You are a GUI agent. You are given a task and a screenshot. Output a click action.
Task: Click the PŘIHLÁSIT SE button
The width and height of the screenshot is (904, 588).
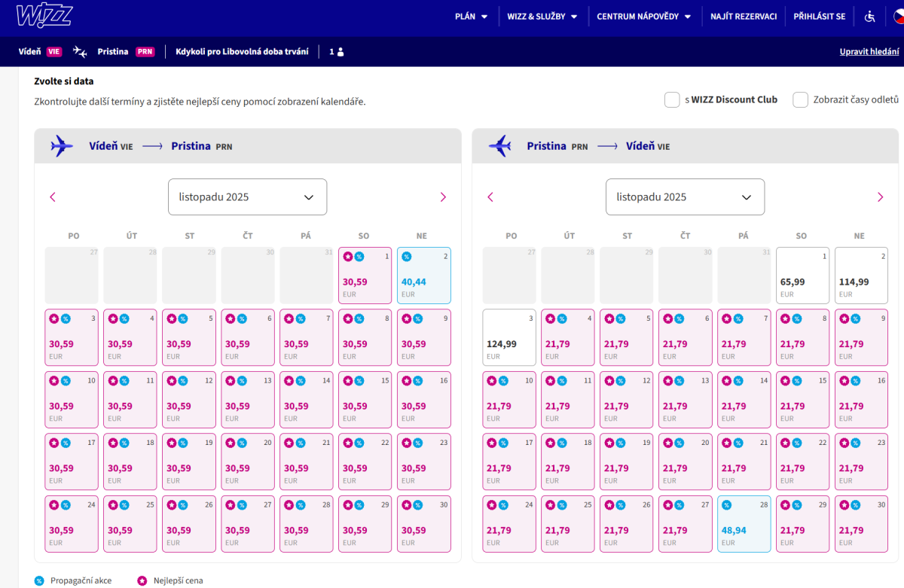click(819, 17)
